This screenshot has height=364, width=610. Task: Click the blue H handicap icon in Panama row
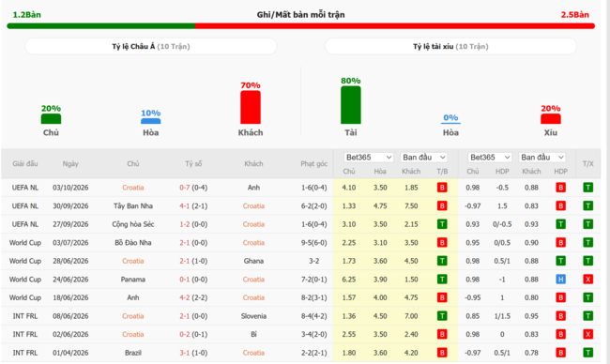[560, 280]
